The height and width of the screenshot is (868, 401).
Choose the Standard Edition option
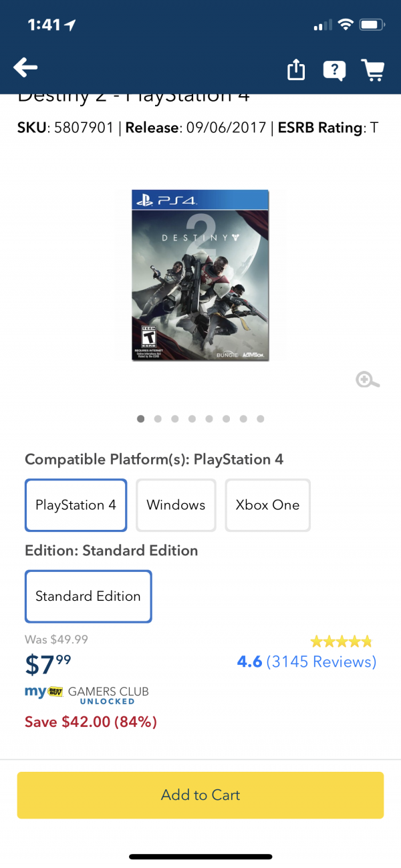[x=88, y=596]
